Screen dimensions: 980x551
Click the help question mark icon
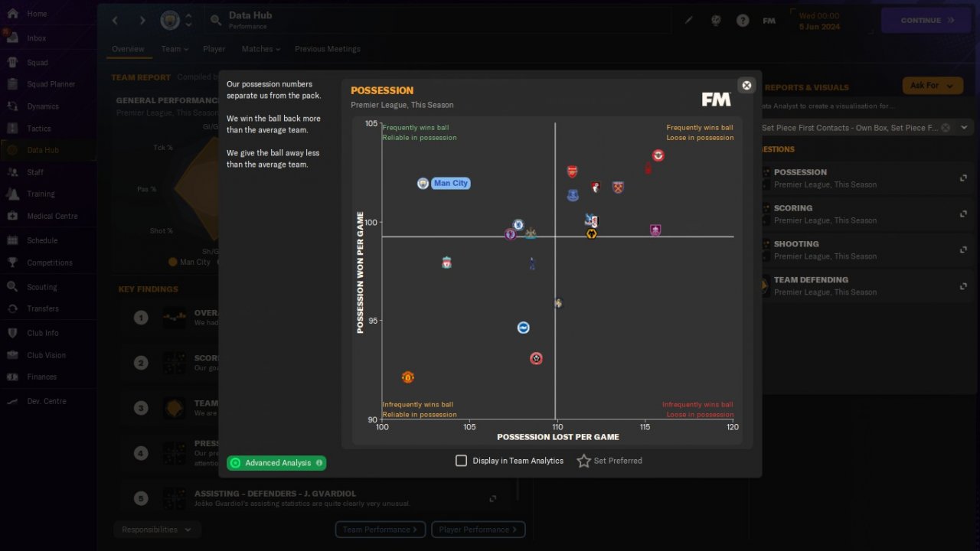click(x=743, y=21)
